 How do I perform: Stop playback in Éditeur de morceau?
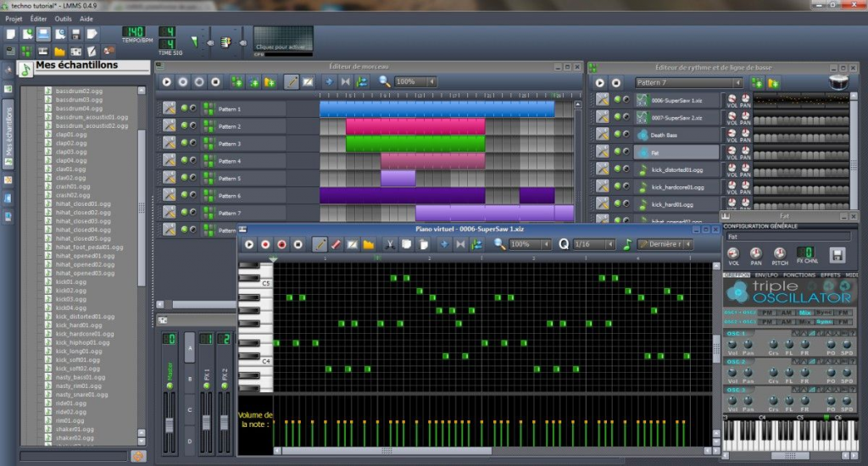pyautogui.click(x=216, y=82)
